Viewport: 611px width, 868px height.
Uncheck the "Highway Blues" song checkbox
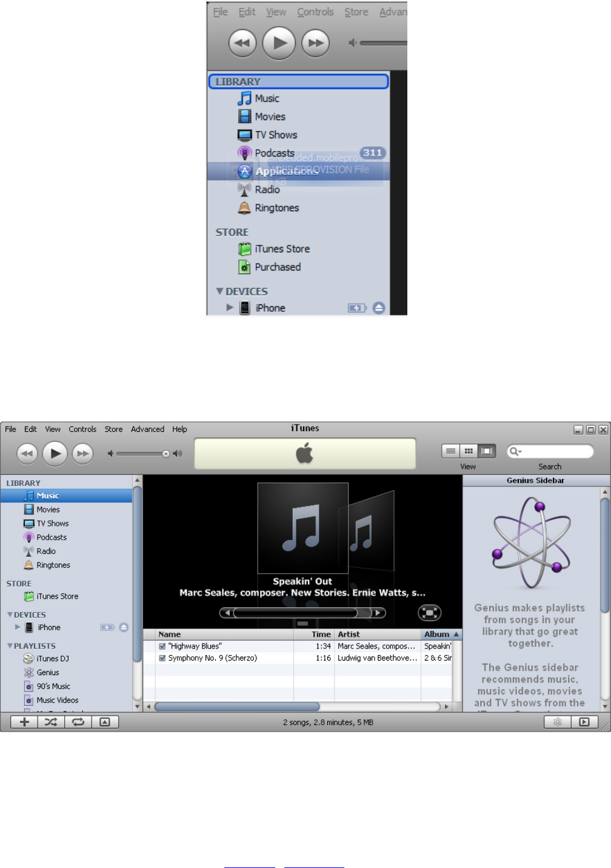[x=162, y=647]
